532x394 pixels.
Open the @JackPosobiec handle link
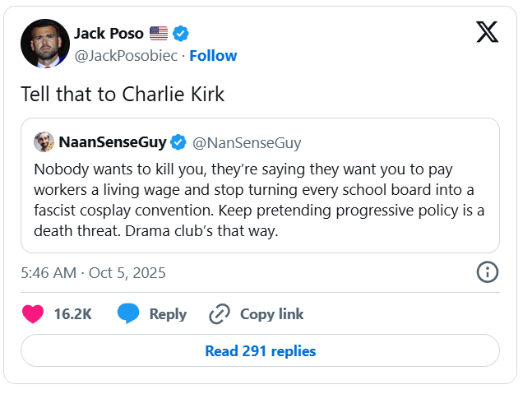pyautogui.click(x=127, y=56)
